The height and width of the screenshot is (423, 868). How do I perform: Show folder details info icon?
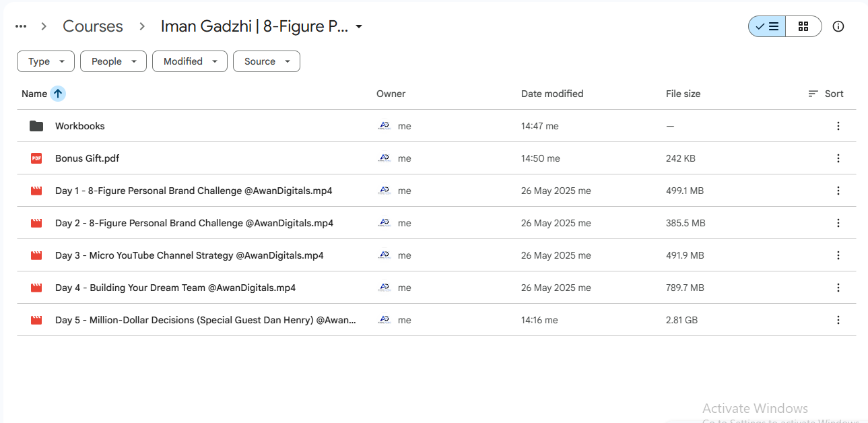(x=838, y=26)
